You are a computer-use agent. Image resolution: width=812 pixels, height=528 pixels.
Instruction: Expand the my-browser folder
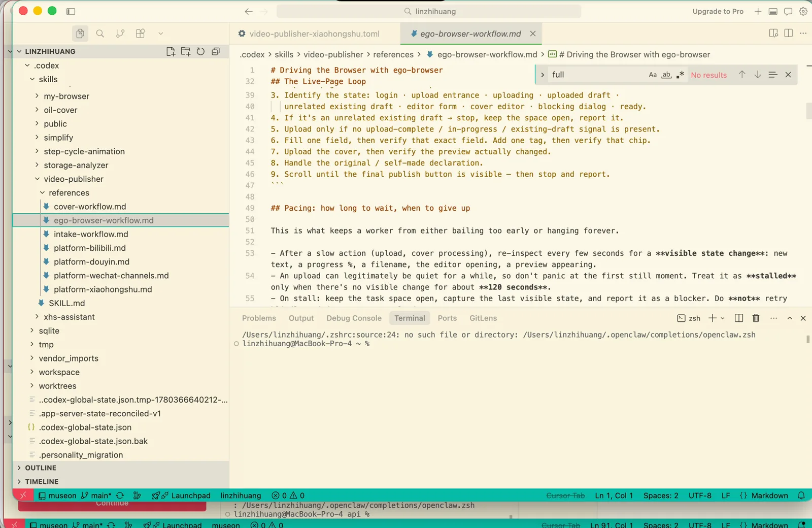click(37, 96)
